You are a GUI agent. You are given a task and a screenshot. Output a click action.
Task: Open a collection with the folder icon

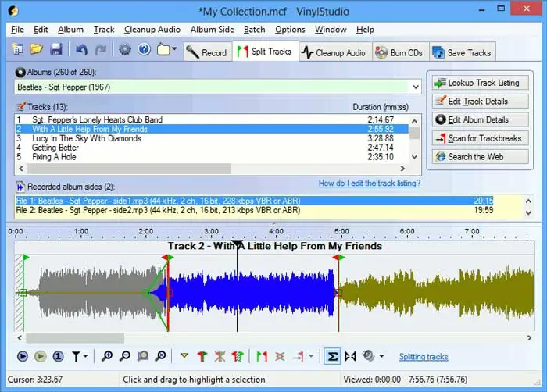(x=36, y=49)
